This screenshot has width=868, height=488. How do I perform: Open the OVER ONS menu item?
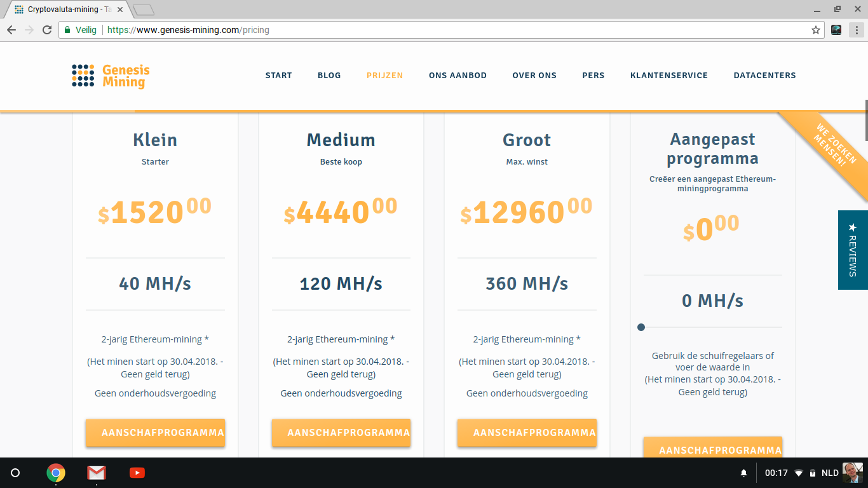point(534,75)
